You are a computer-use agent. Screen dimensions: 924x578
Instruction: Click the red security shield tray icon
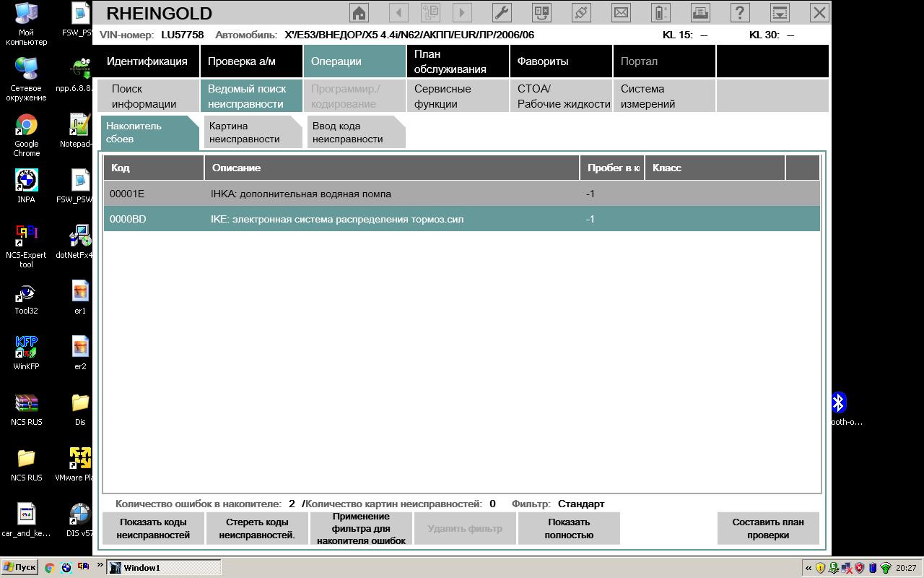(x=859, y=568)
